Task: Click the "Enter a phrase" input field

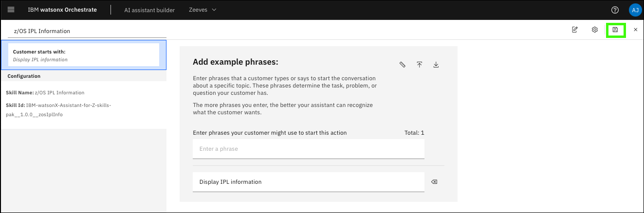Action: tap(308, 149)
